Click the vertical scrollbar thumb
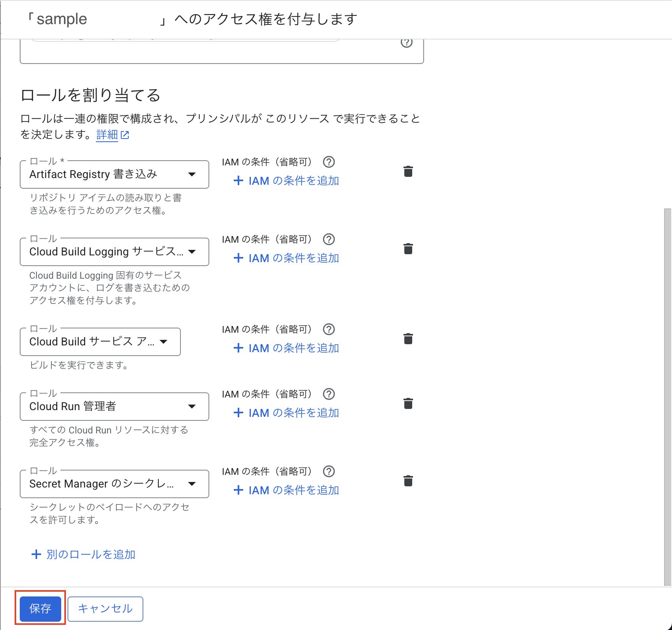 [x=668, y=397]
